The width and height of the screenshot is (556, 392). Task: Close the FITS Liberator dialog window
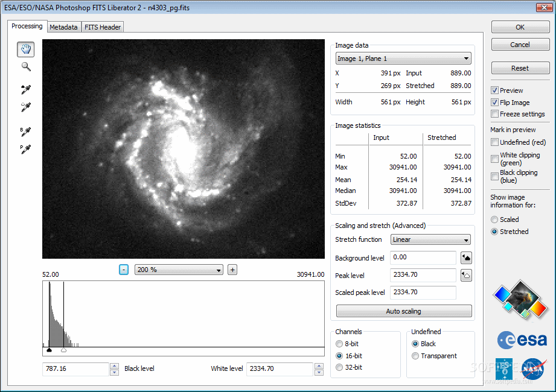543,7
